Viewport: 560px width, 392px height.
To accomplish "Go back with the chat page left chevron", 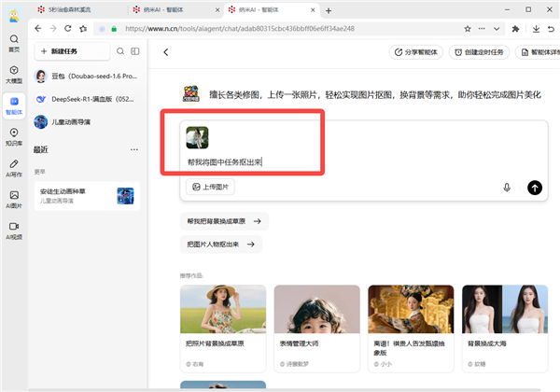I will click(x=166, y=52).
